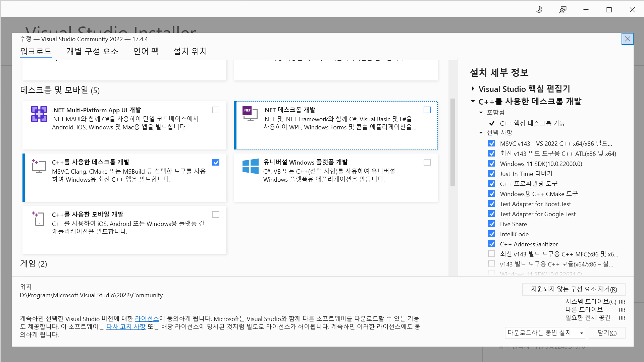
Task: Uncheck C++ 프로파일링 도구 option
Action: (491, 184)
